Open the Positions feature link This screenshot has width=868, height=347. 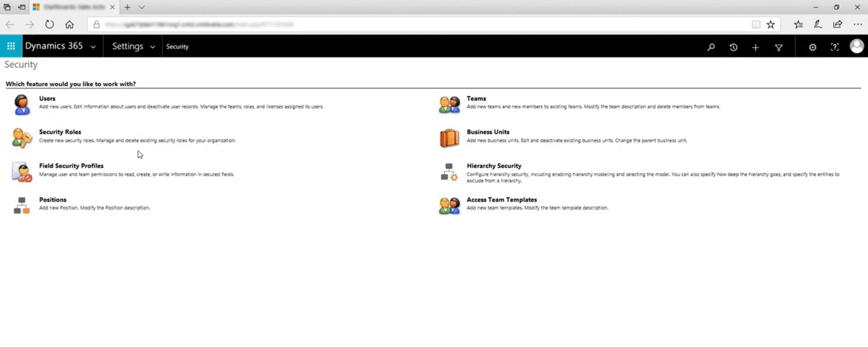(x=53, y=199)
